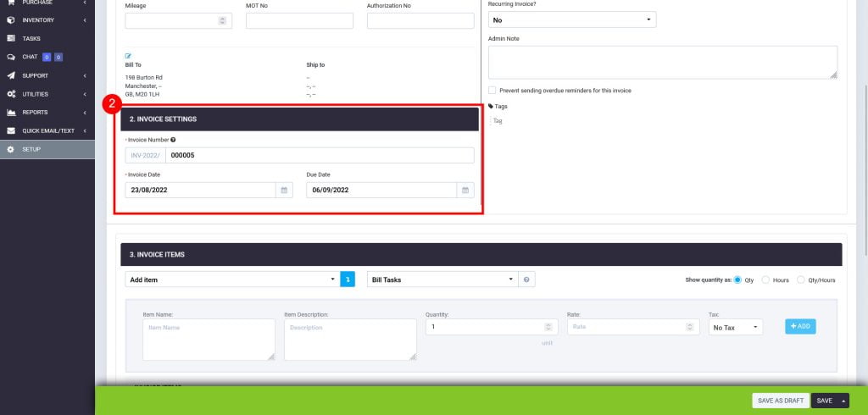868x415 pixels.
Task: Click the Quantity stepper arrows
Action: [548, 327]
